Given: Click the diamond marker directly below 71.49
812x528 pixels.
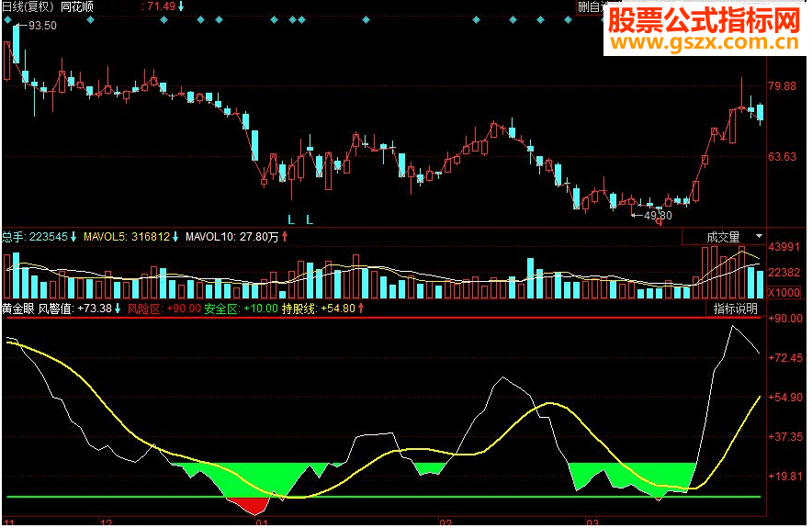Looking at the screenshot, I should pyautogui.click(x=164, y=20).
